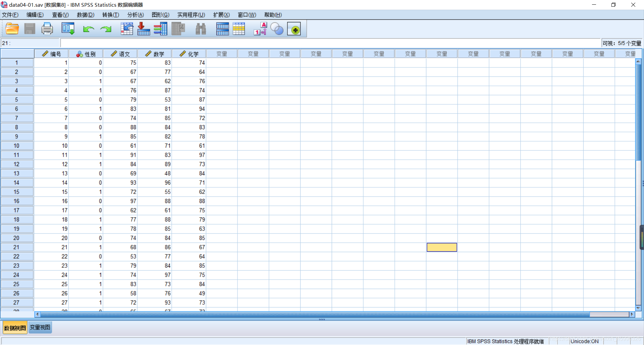
Task: Click the cell reference box showing 21
Action: pyautogui.click(x=30, y=43)
